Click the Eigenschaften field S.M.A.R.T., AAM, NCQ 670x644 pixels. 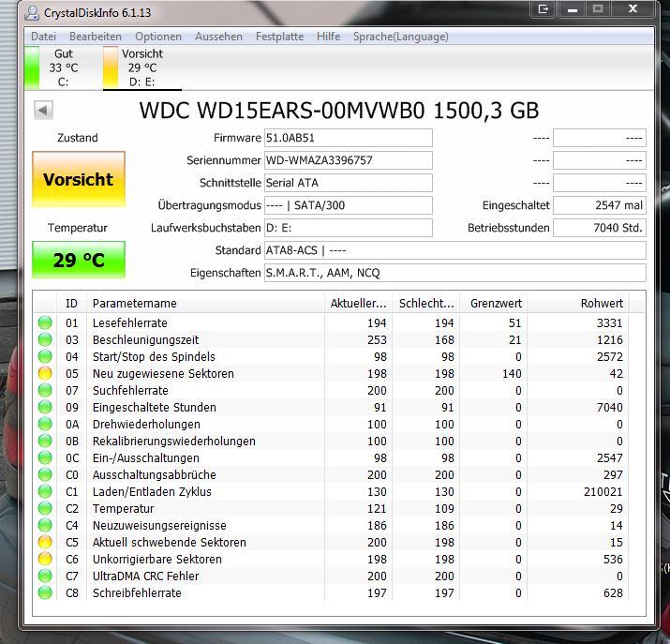455,273
